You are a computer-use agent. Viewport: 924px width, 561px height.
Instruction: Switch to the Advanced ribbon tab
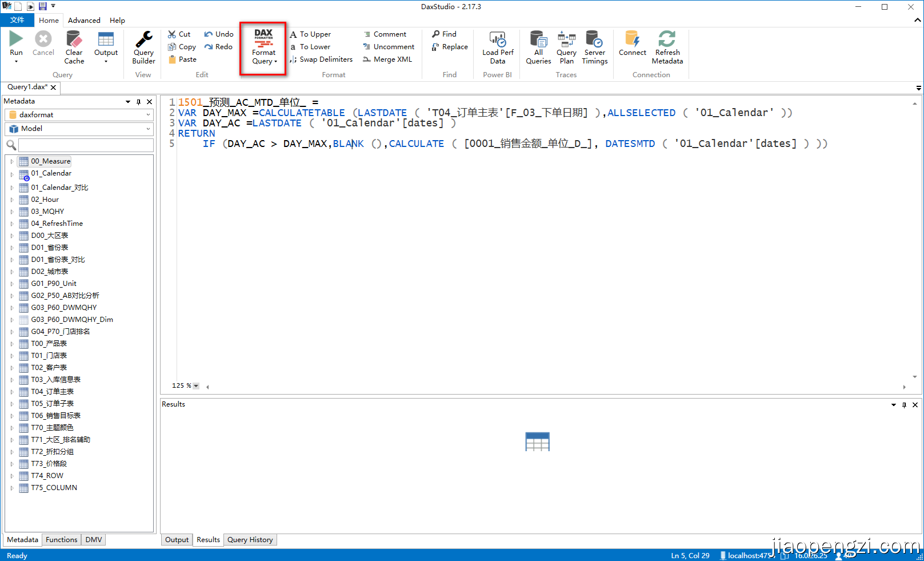tap(84, 20)
